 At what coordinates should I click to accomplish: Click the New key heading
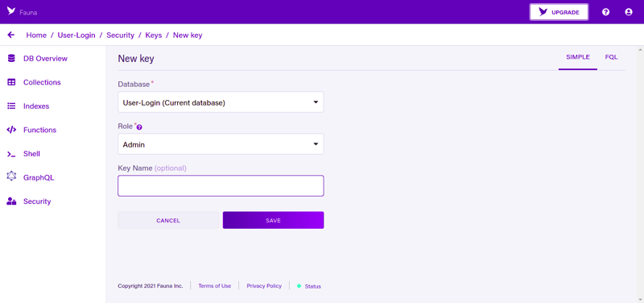pyautogui.click(x=136, y=59)
